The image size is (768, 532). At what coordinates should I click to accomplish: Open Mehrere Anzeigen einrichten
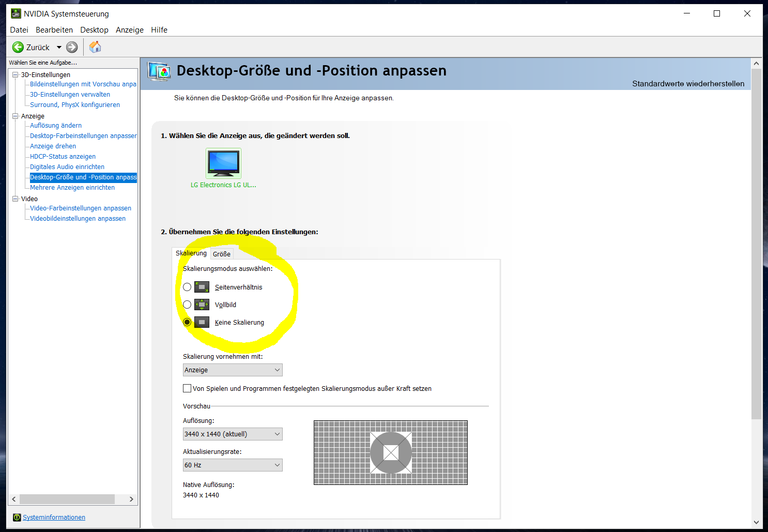72,188
